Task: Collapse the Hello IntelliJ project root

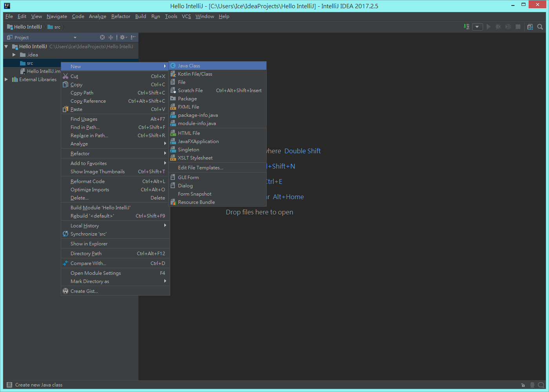Action: [x=6, y=46]
